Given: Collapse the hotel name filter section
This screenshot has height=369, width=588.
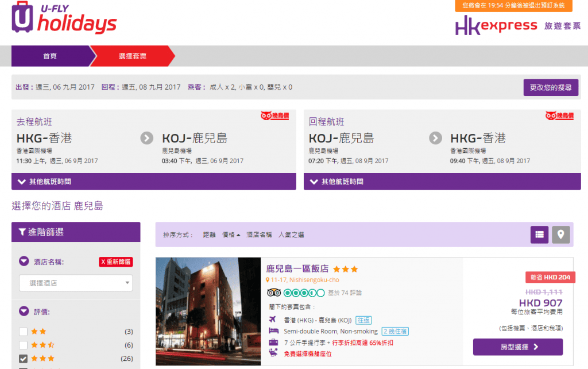Looking at the screenshot, I should tap(24, 262).
